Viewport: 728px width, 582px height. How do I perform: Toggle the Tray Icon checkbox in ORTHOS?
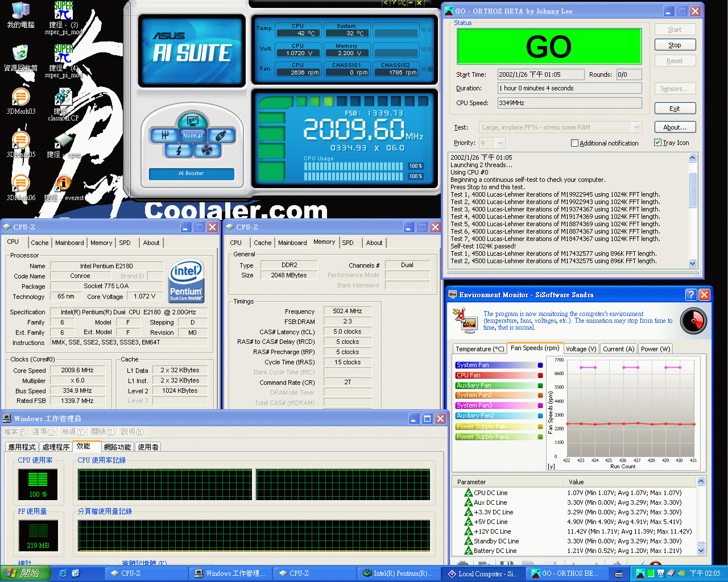672,143
